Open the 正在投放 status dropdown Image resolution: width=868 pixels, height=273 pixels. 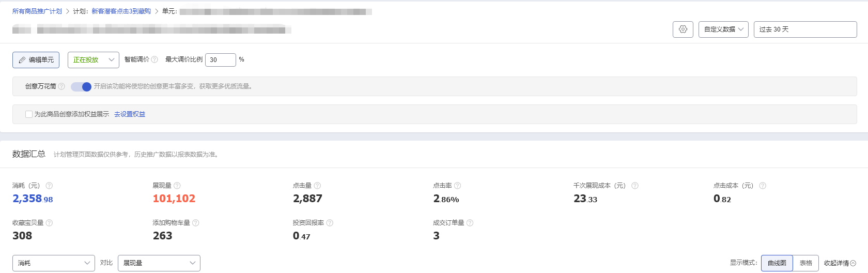pyautogui.click(x=93, y=60)
